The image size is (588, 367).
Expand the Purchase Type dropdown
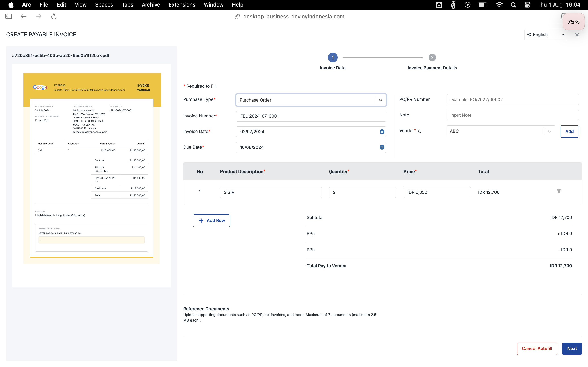click(380, 100)
